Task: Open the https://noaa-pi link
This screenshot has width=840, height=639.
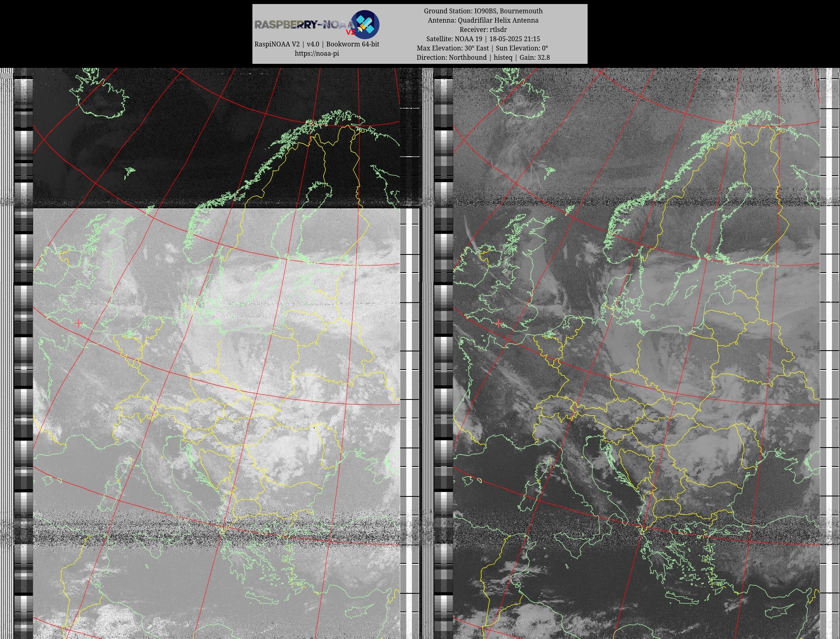Action: coord(317,53)
